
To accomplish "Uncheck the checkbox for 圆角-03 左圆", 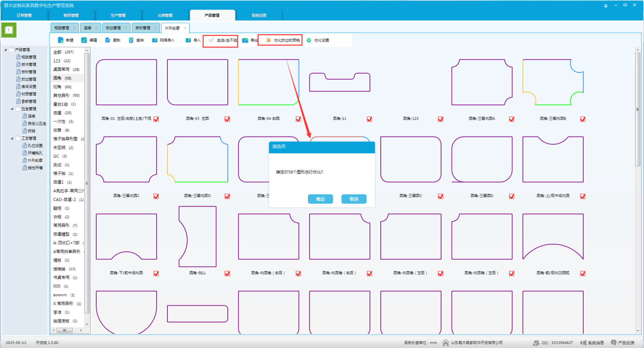I will [227, 119].
